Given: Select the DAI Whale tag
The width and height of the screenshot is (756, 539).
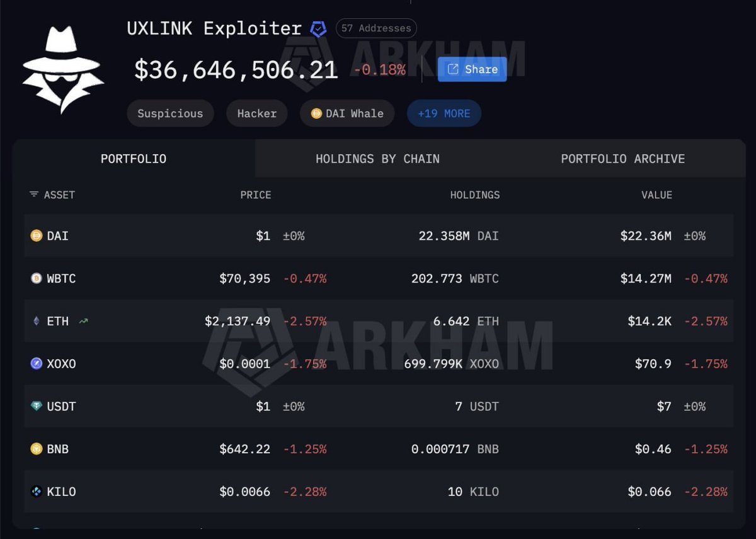Looking at the screenshot, I should tap(346, 113).
